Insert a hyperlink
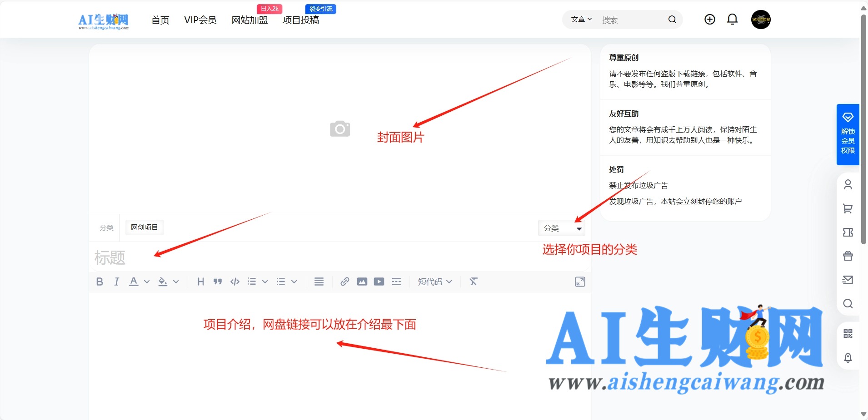 click(344, 282)
